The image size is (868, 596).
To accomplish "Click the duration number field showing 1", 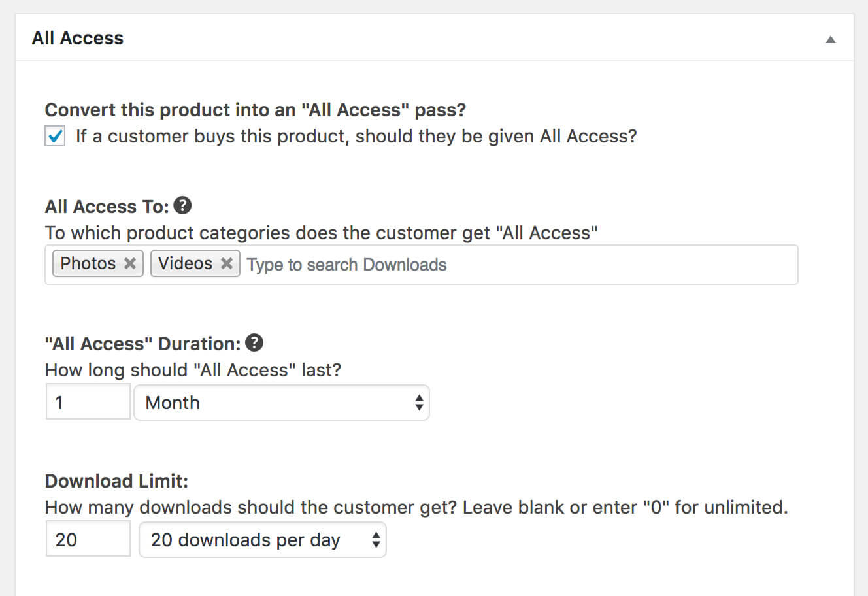I will point(88,402).
